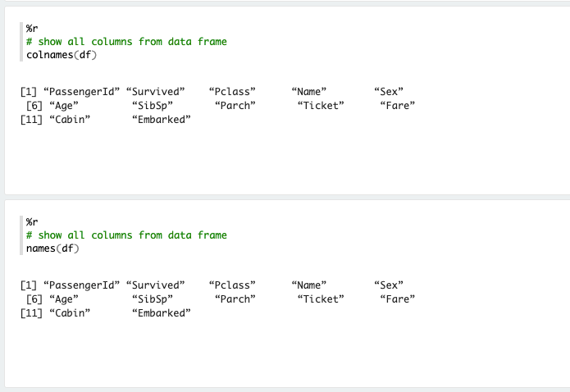Click "Fare" in the first cell output
570x392 pixels.
[398, 105]
